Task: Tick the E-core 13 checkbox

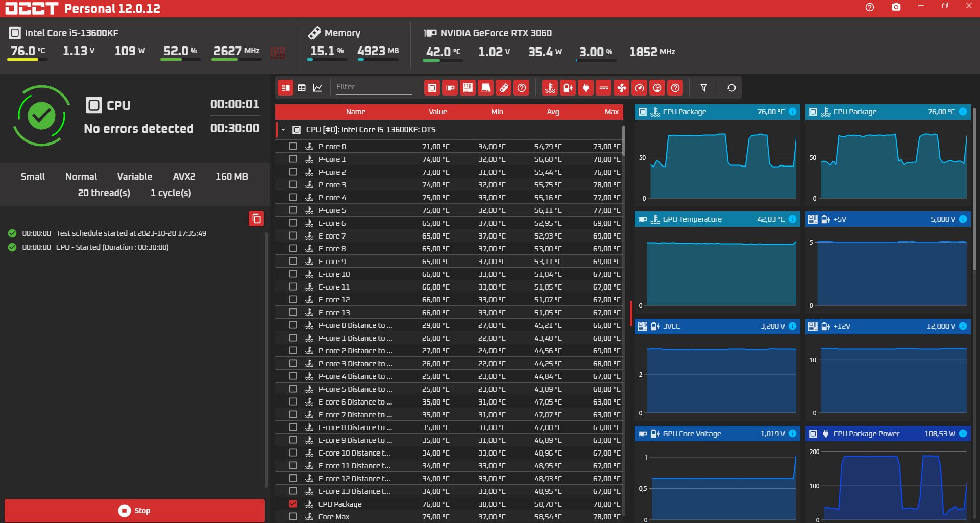Action: pyautogui.click(x=293, y=312)
